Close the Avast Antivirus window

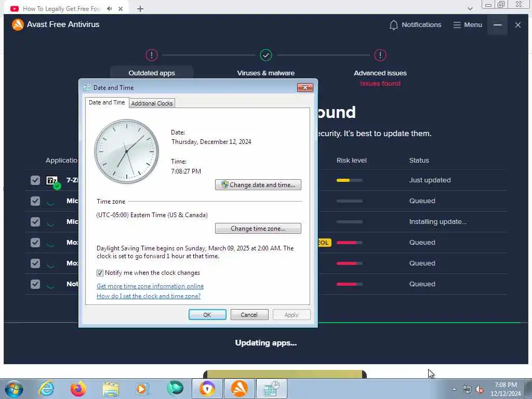coord(518,25)
